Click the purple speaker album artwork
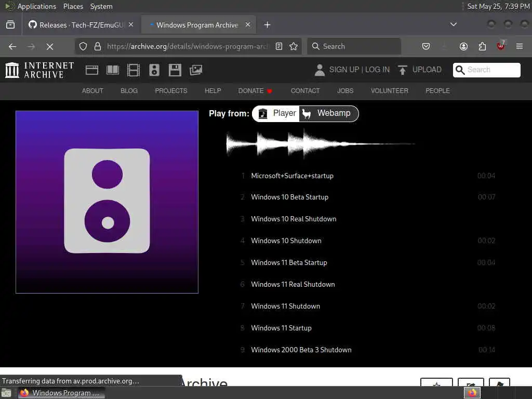Screen dimensions: 532x399 (x=107, y=202)
